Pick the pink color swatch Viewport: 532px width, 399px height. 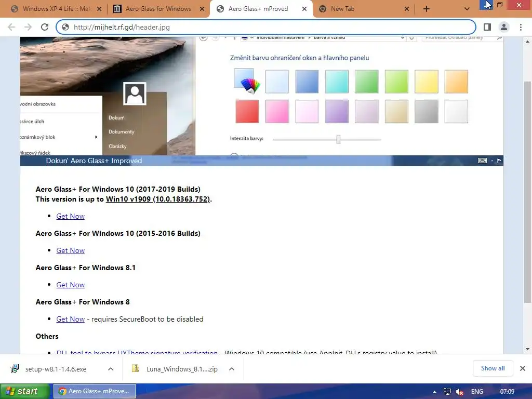(x=277, y=111)
